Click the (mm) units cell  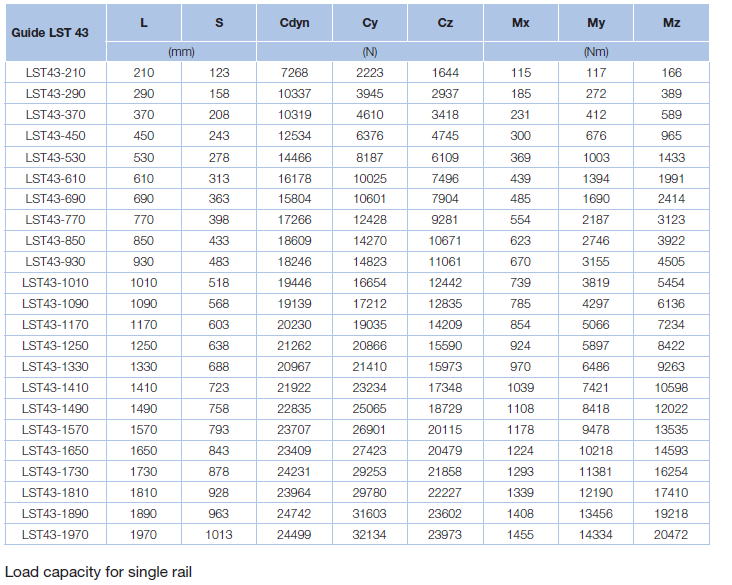(x=181, y=50)
